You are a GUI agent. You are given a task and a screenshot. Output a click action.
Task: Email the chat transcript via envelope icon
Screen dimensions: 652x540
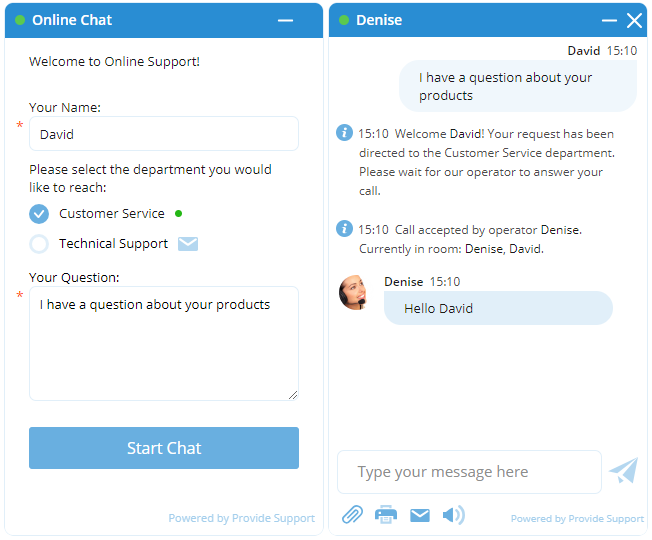(420, 515)
